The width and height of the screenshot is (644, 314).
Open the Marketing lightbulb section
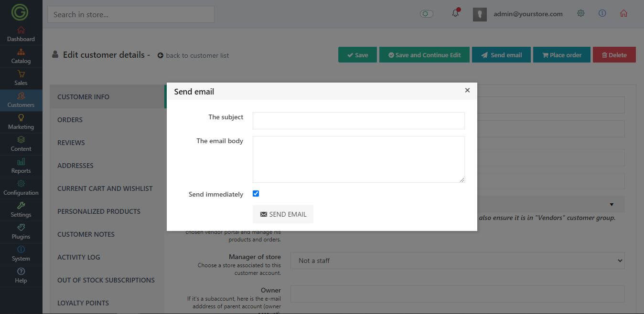pyautogui.click(x=21, y=122)
